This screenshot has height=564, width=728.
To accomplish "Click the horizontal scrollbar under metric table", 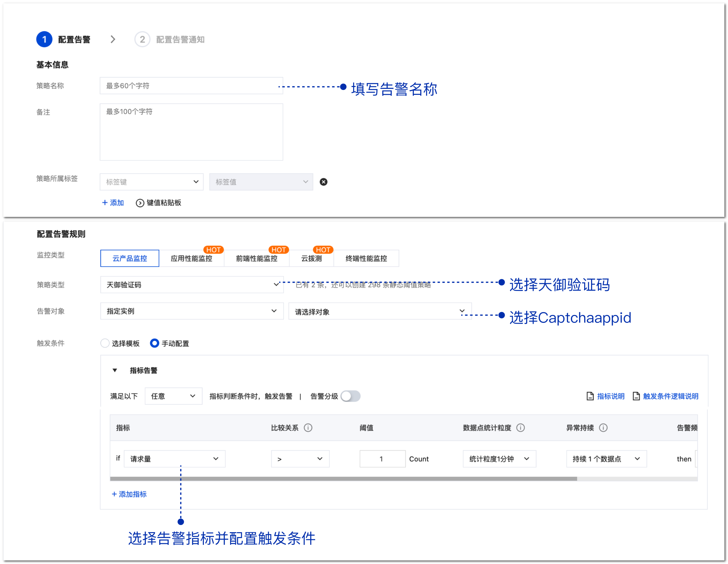I will point(343,479).
